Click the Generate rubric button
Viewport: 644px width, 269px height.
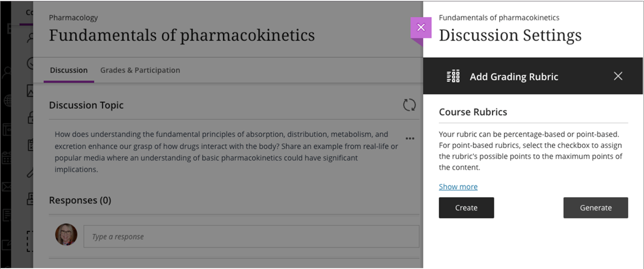[595, 208]
